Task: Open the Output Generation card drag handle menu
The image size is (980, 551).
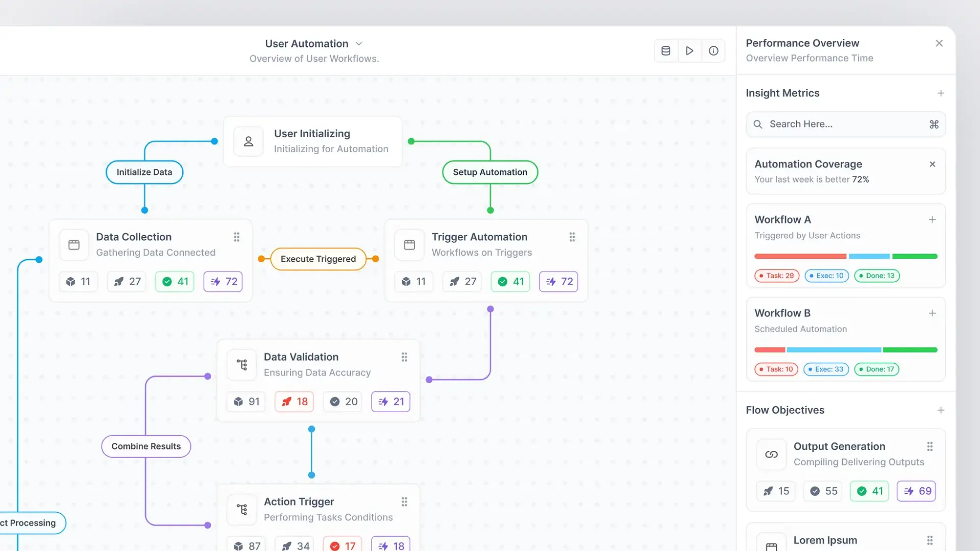Action: 930,446
